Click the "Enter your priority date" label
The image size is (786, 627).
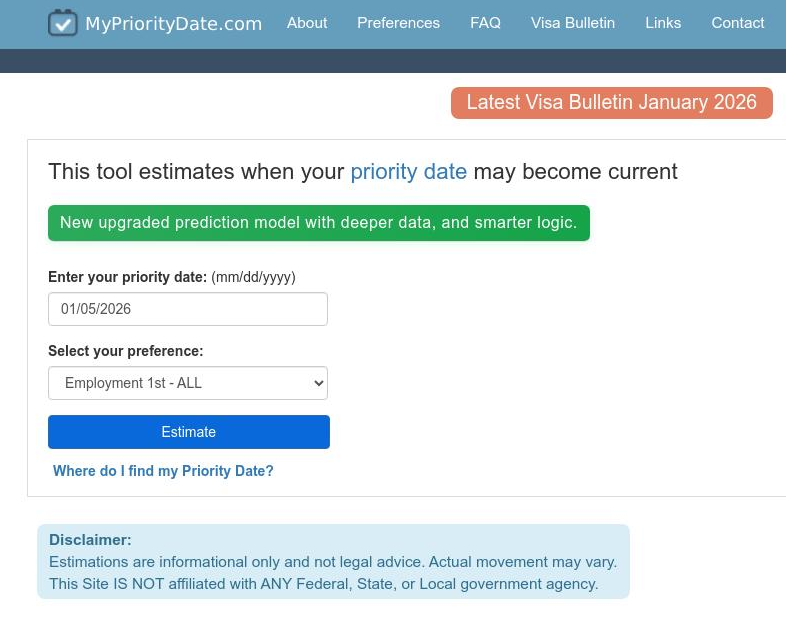127,277
